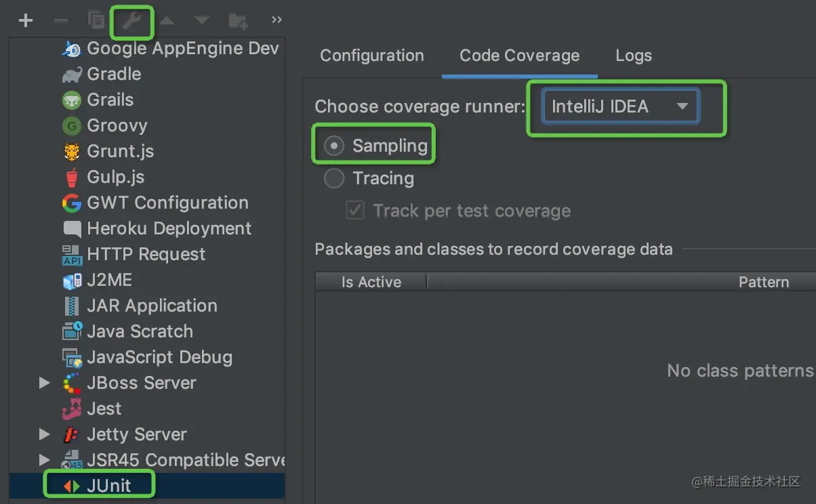
Task: Click the Jest icon in list
Action: click(72, 409)
